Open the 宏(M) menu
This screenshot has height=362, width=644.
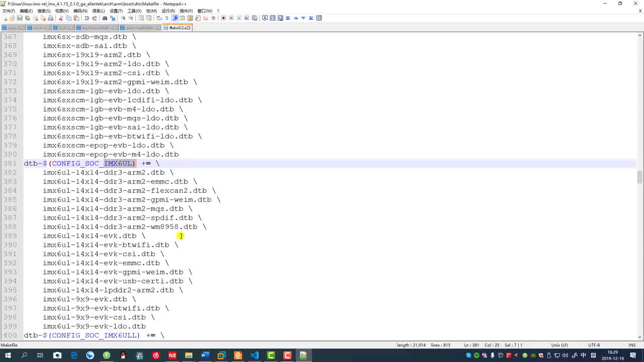pyautogui.click(x=151, y=11)
